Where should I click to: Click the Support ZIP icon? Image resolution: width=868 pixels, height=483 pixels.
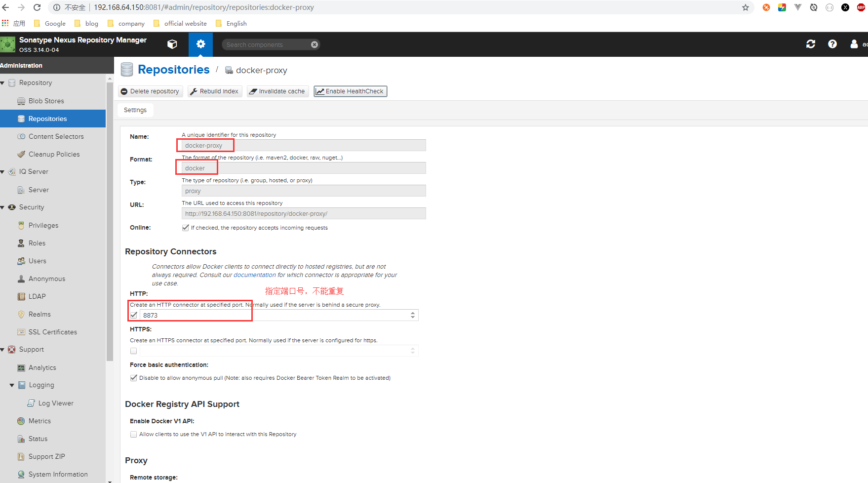pyautogui.click(x=21, y=456)
